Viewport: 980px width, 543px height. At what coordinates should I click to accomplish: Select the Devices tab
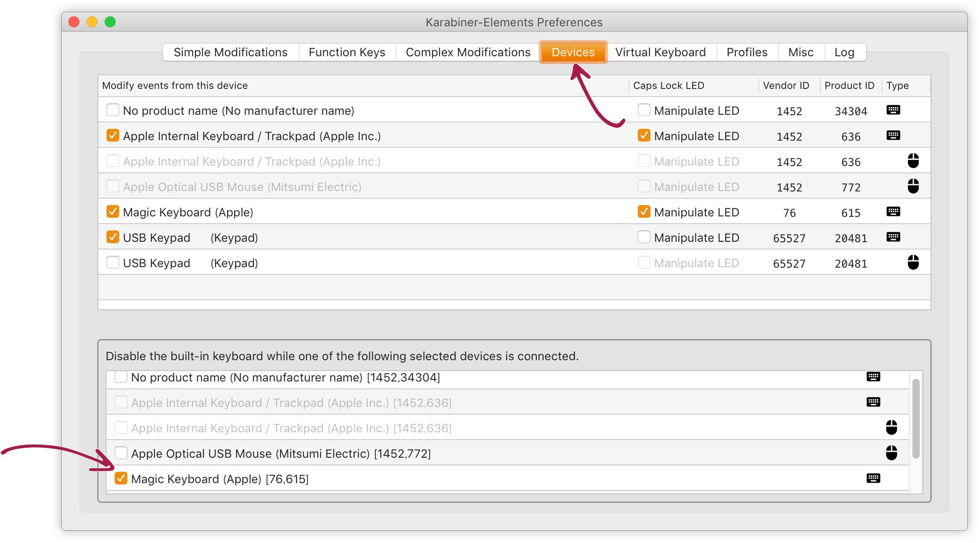coord(573,52)
